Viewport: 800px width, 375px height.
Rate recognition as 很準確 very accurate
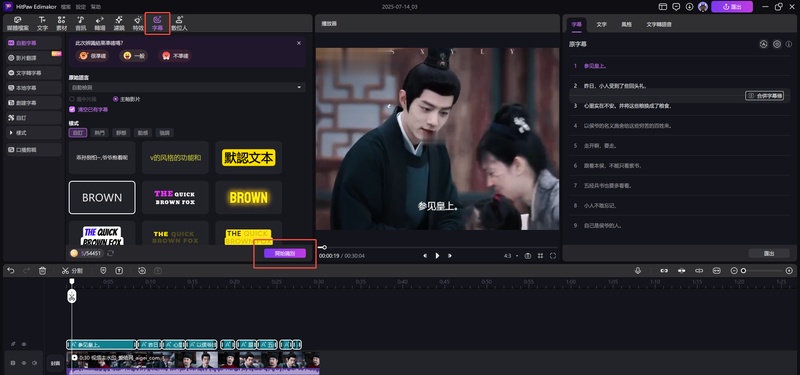(x=92, y=56)
